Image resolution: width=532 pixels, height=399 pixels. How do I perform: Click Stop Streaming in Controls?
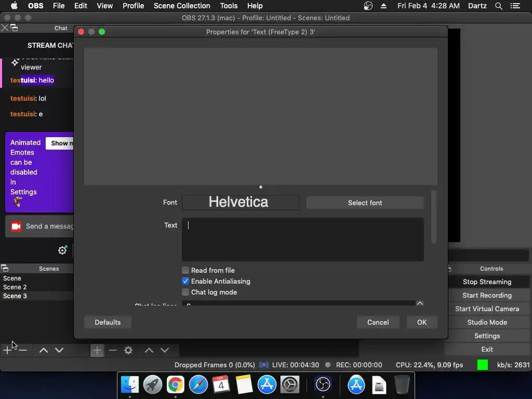pyautogui.click(x=487, y=282)
